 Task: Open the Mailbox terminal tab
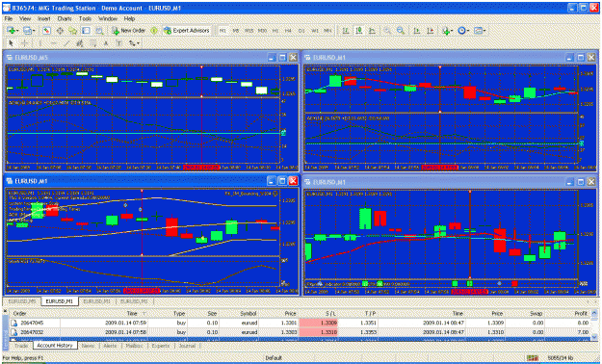135,346
